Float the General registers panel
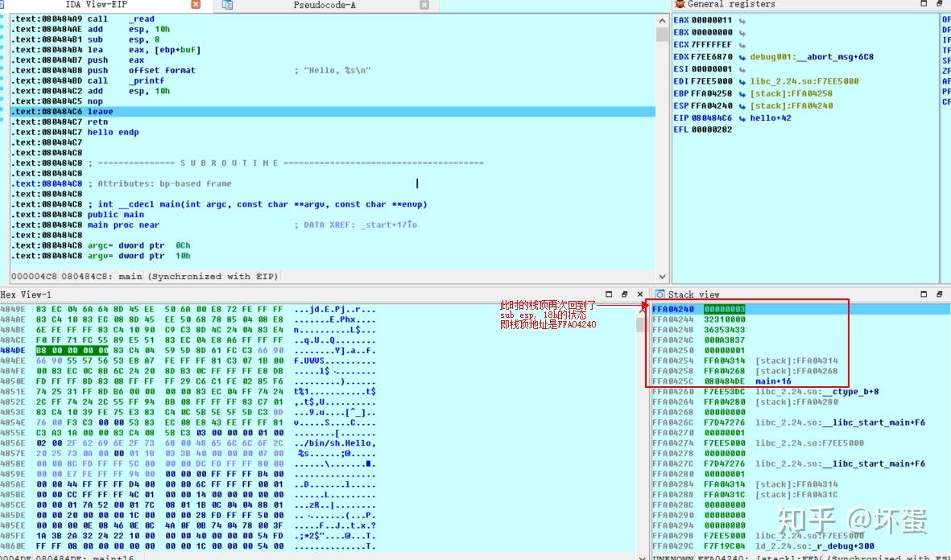The image size is (951, 560). tap(939, 4)
